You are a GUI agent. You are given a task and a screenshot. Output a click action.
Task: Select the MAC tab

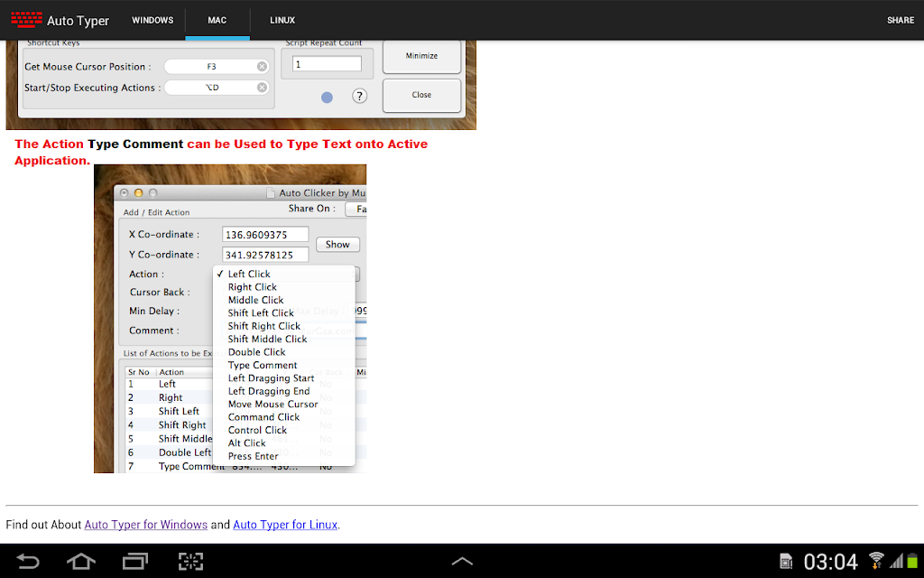point(217,20)
